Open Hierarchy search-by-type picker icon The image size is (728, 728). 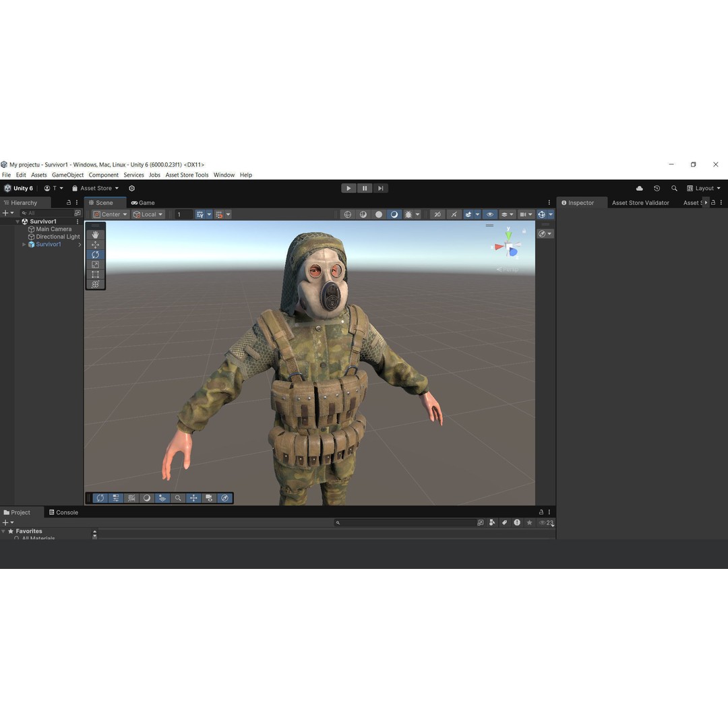(x=78, y=213)
